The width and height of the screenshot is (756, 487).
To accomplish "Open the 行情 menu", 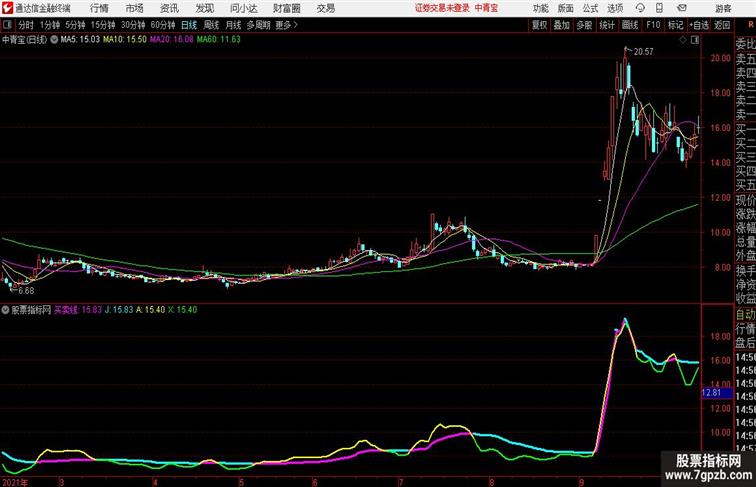I will [x=99, y=8].
